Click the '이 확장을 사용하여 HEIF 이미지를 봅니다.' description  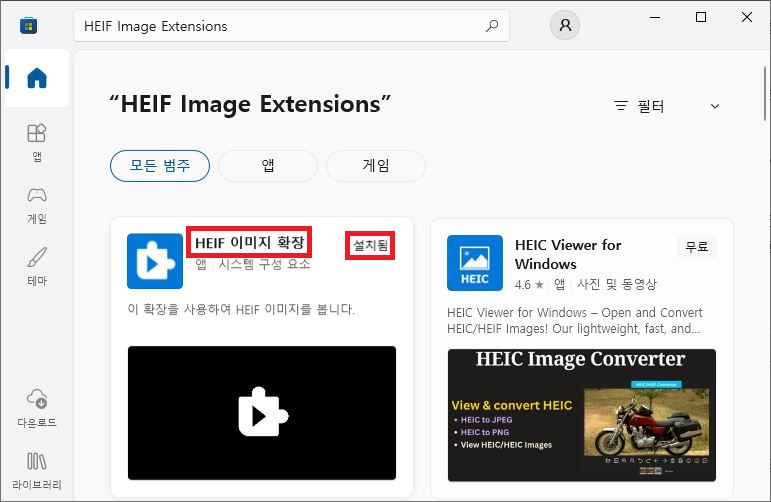click(241, 309)
